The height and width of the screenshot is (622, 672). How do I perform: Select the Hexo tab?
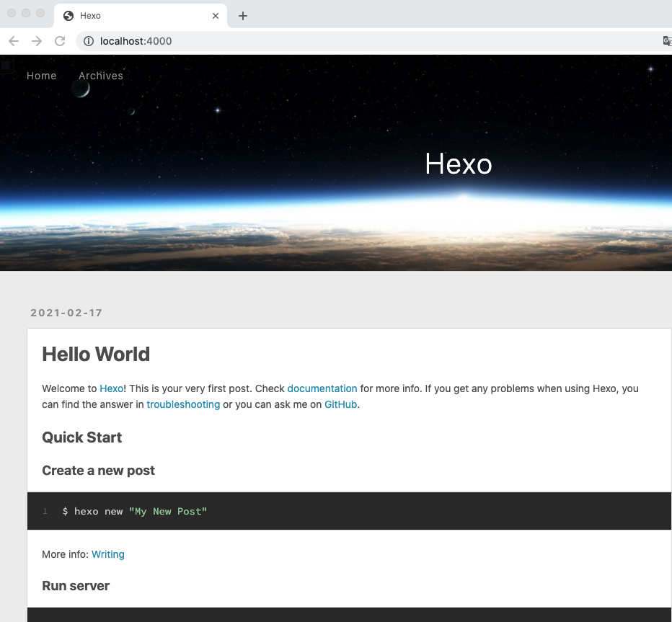pyautogui.click(x=141, y=16)
